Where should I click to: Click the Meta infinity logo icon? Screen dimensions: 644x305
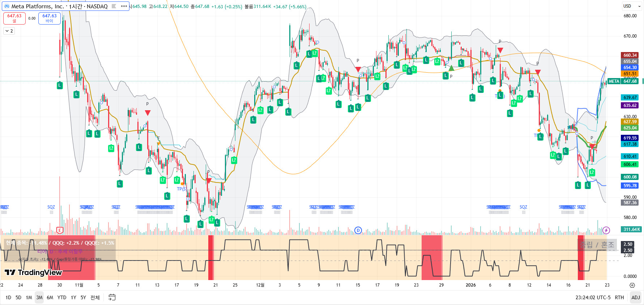7,6
